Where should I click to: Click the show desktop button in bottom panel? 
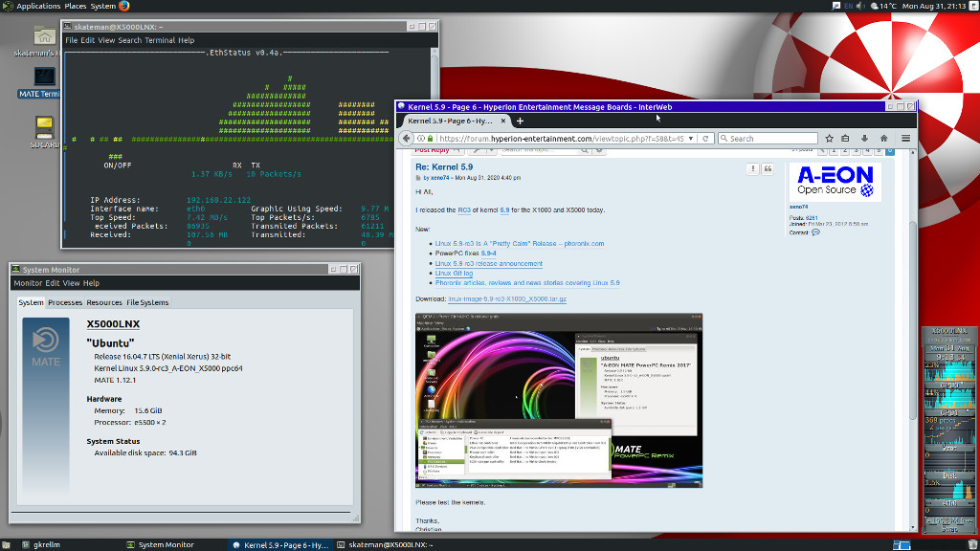6,544
